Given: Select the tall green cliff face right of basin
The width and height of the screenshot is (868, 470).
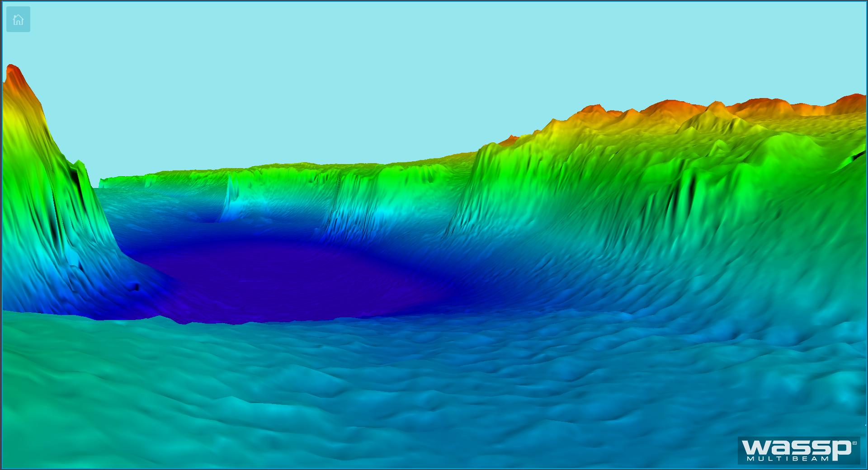Looking at the screenshot, I should point(520,181).
